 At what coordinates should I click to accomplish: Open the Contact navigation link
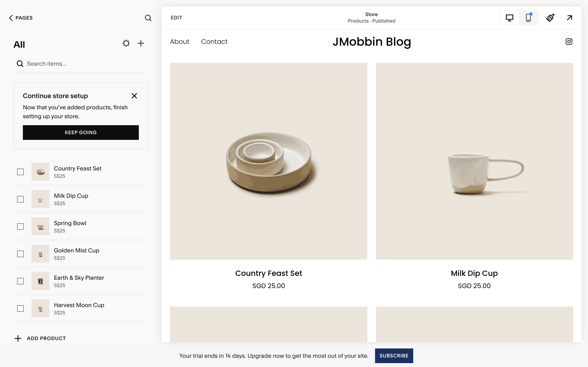(214, 42)
